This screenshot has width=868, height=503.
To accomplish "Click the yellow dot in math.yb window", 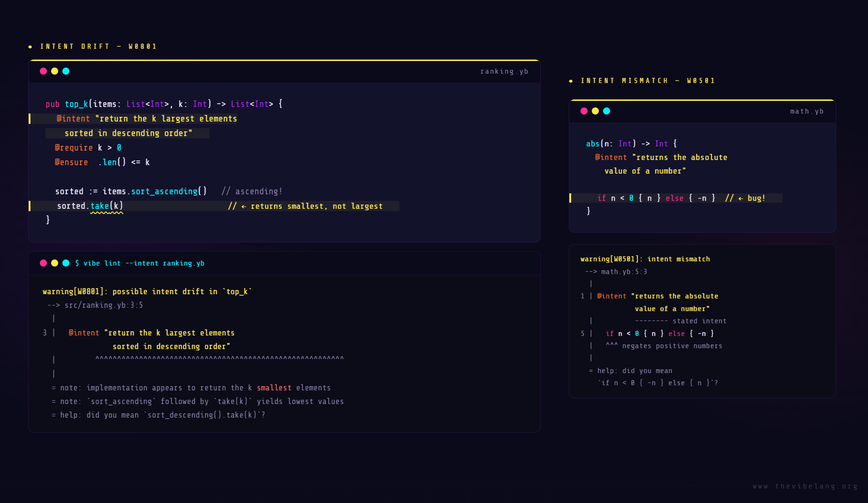I will [x=595, y=111].
